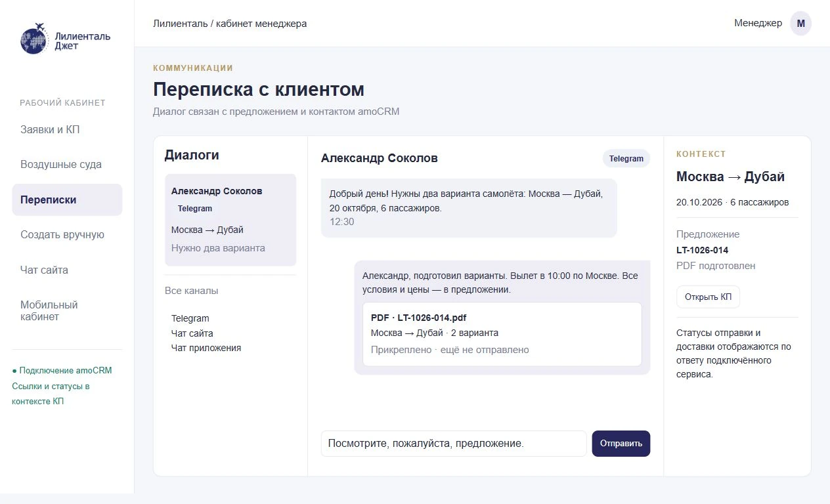Click breadcrumb «Лилиенталь / кабинет менеджера»
The height and width of the screenshot is (504, 830).
(x=230, y=24)
